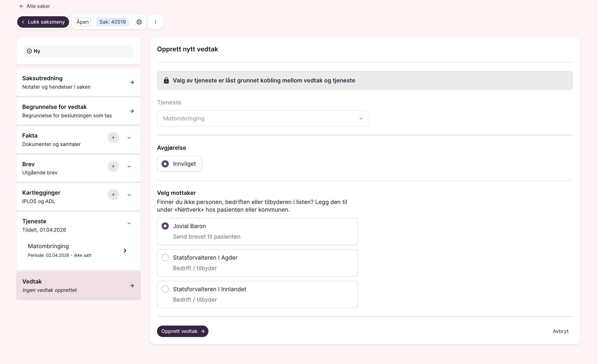Click the Opprett vedtak button

point(183,331)
